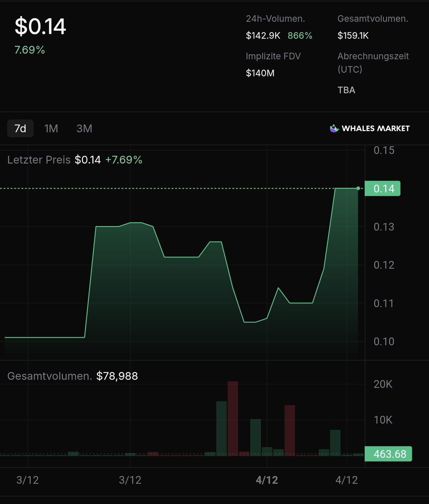Click the 24h-Volumen. label

point(275,18)
